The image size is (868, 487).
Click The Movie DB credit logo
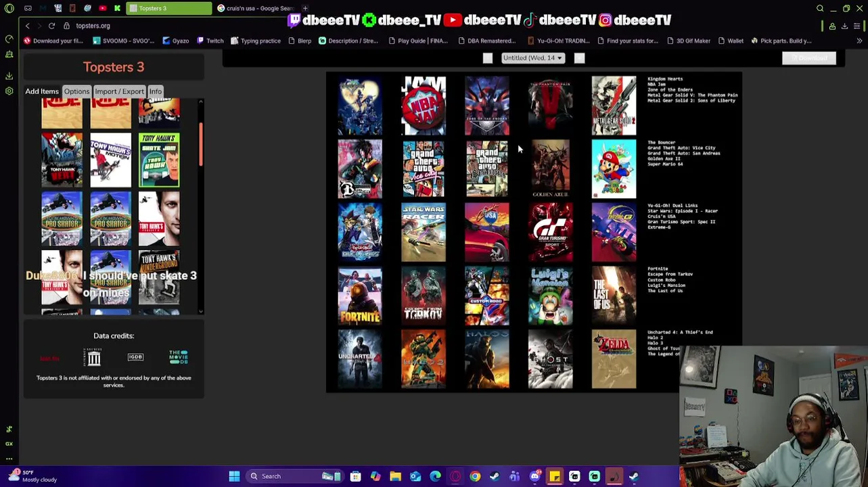coord(179,357)
